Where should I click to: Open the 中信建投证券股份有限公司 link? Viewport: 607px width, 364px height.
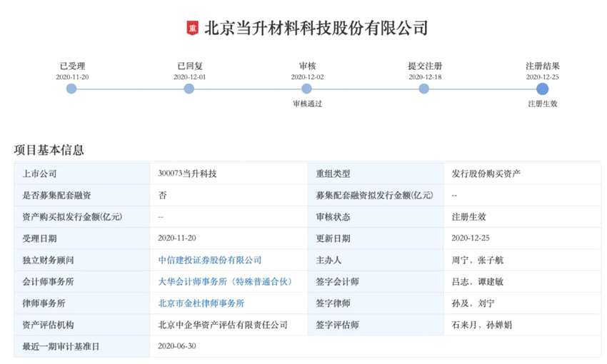pyautogui.click(x=210, y=260)
